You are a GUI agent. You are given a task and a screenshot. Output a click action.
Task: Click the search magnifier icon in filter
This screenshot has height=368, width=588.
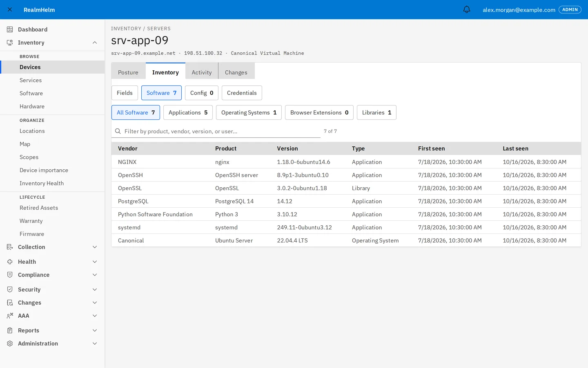click(118, 131)
